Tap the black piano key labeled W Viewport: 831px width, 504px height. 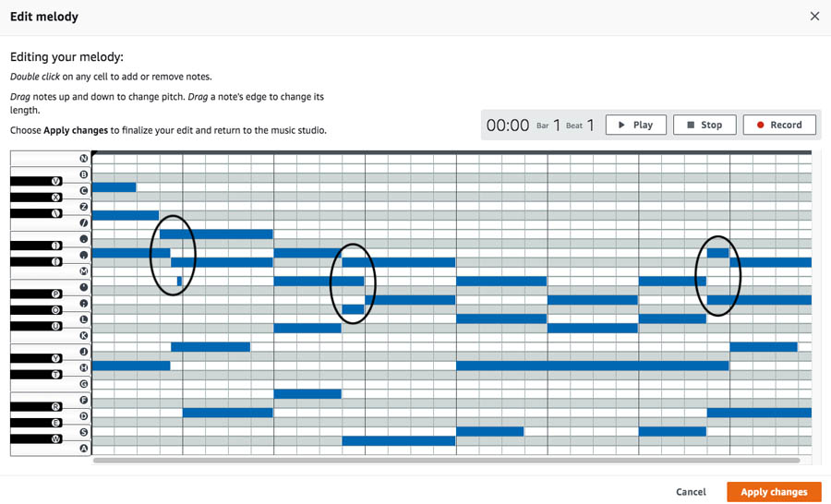[x=36, y=438]
